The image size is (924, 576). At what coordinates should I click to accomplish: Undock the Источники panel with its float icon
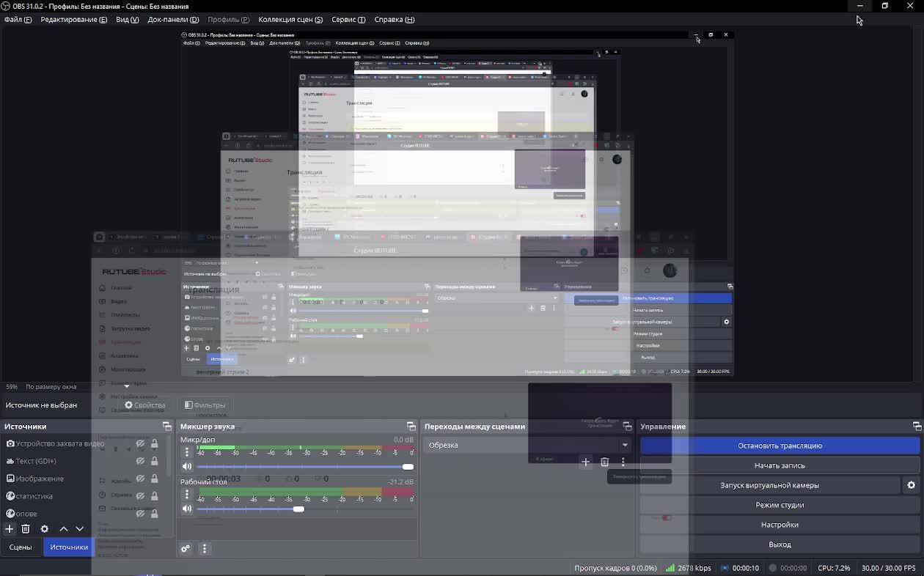click(166, 427)
